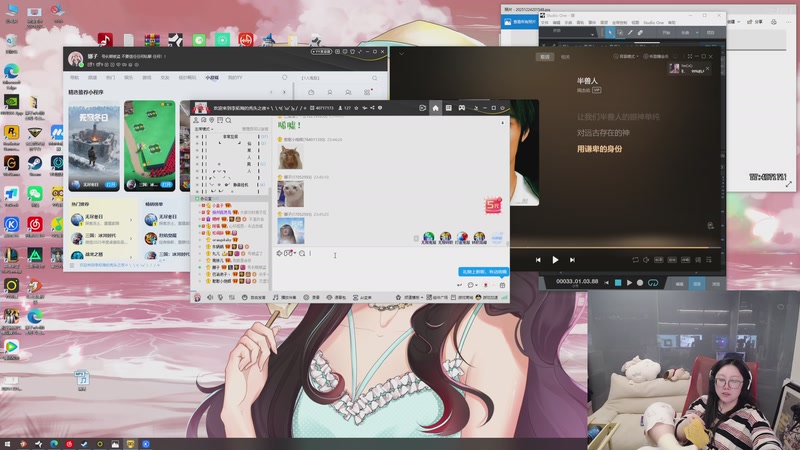This screenshot has width=800, height=450.
Task: Open the mixer settings icon in channel bottom bar
Action: 232,297
